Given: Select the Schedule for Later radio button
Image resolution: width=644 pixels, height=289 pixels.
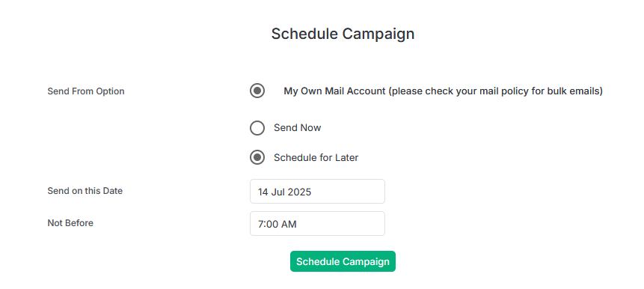Looking at the screenshot, I should (257, 157).
